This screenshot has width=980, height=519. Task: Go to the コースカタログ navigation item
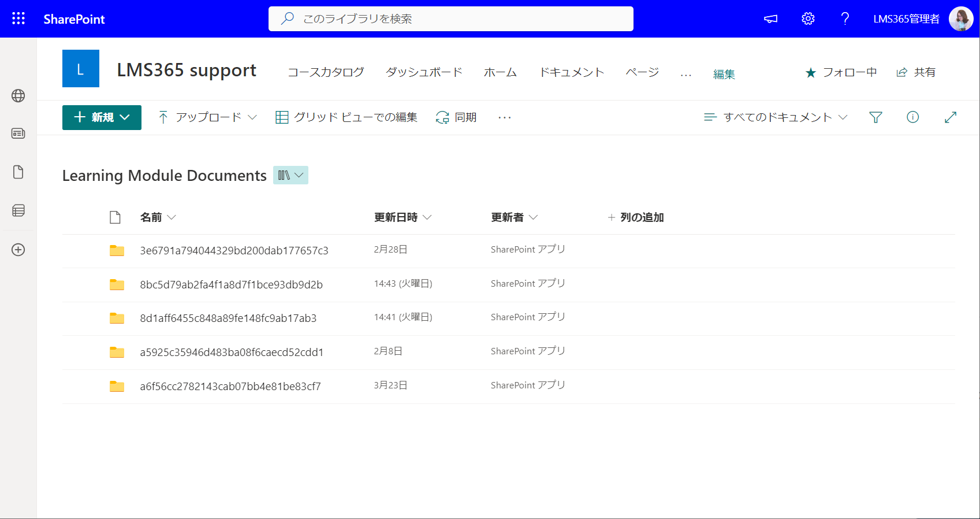pos(326,72)
